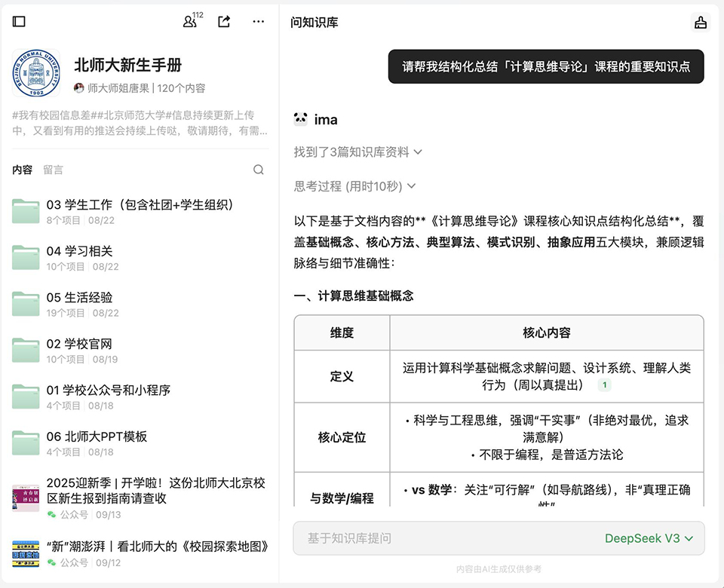Screen dimensions: 724x588
Task: Open the DeepSeek V3 model dropdown
Action: [649, 538]
